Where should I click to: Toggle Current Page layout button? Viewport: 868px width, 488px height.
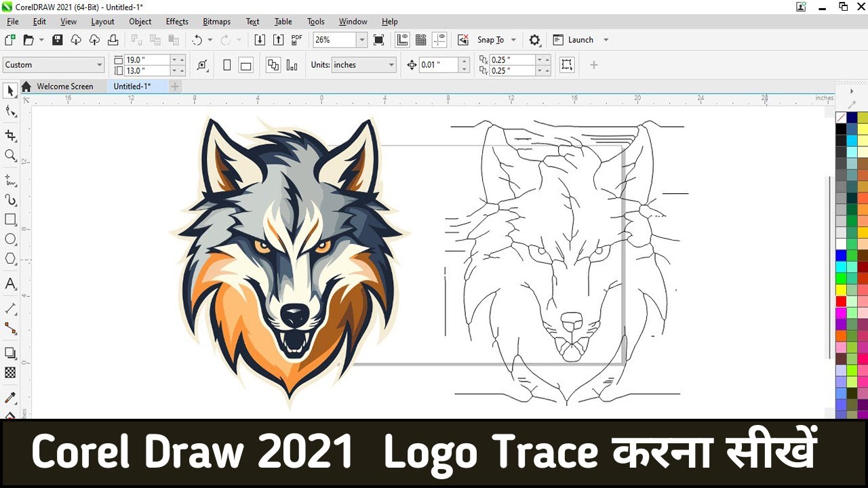[292, 65]
